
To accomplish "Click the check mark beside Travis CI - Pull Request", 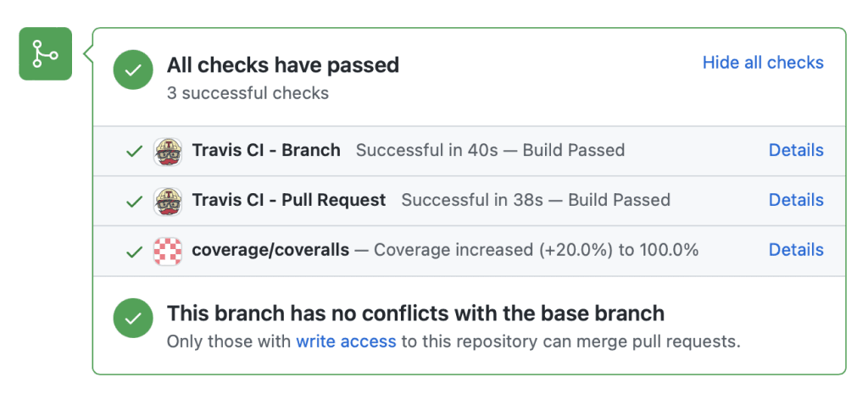I will click(134, 201).
